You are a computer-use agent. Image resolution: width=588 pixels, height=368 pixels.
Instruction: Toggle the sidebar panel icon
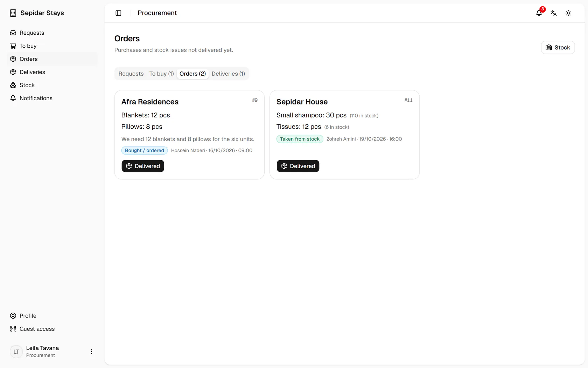pyautogui.click(x=118, y=13)
